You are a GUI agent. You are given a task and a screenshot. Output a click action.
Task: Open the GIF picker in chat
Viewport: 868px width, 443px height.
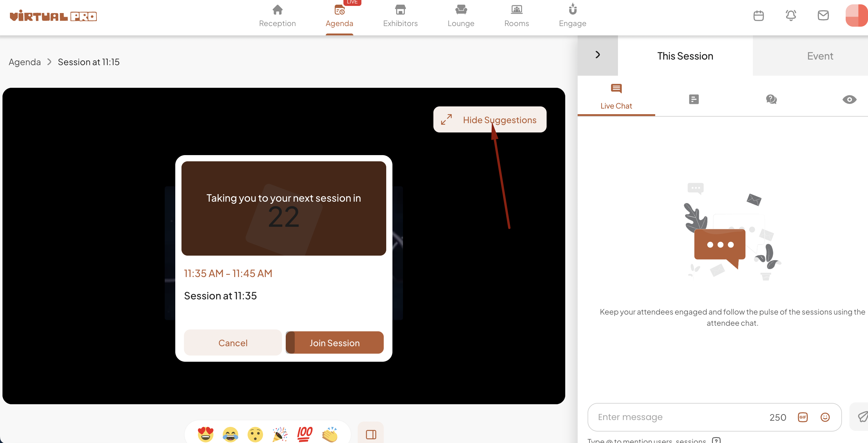point(803,417)
